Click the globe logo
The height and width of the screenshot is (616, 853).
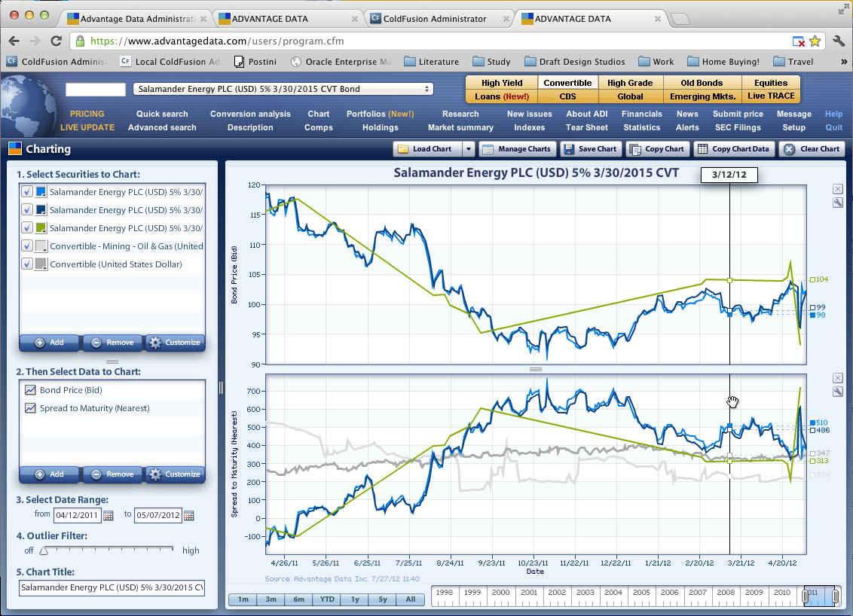coord(27,106)
